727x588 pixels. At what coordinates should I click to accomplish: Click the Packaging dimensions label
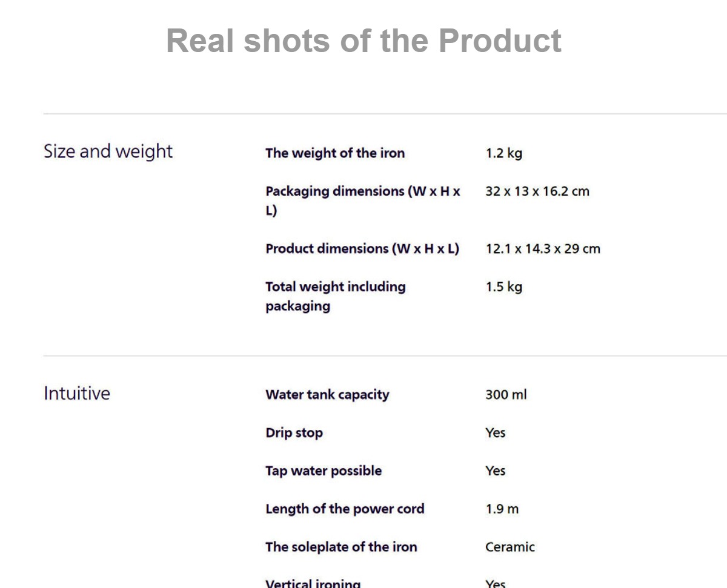[x=363, y=200]
